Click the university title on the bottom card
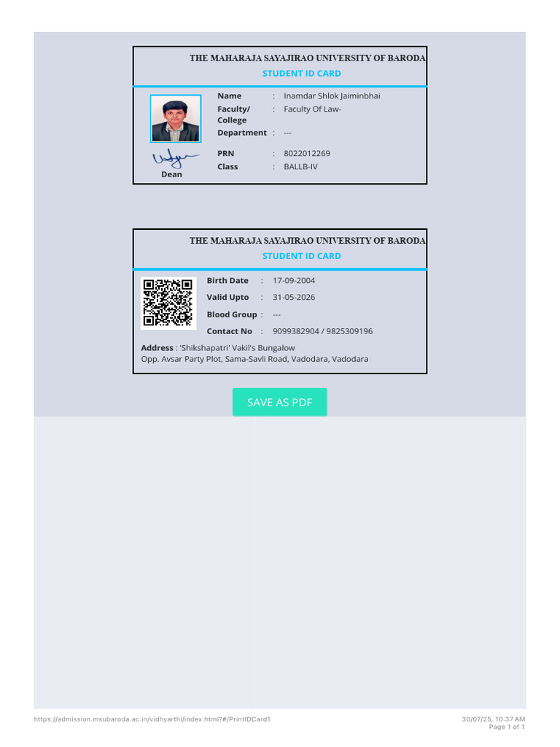Screen dimensions: 560x747 308,240
